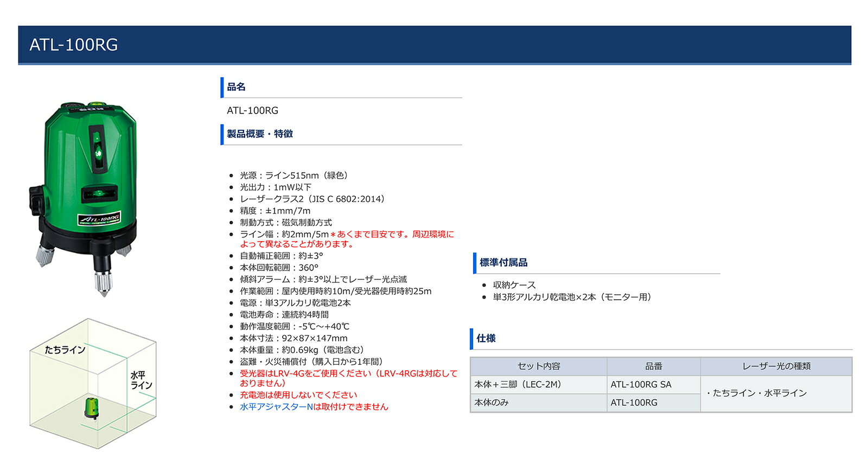Click the 水平ライン label in diagram
Image resolution: width=868 pixels, height=461 pixels.
click(x=142, y=380)
